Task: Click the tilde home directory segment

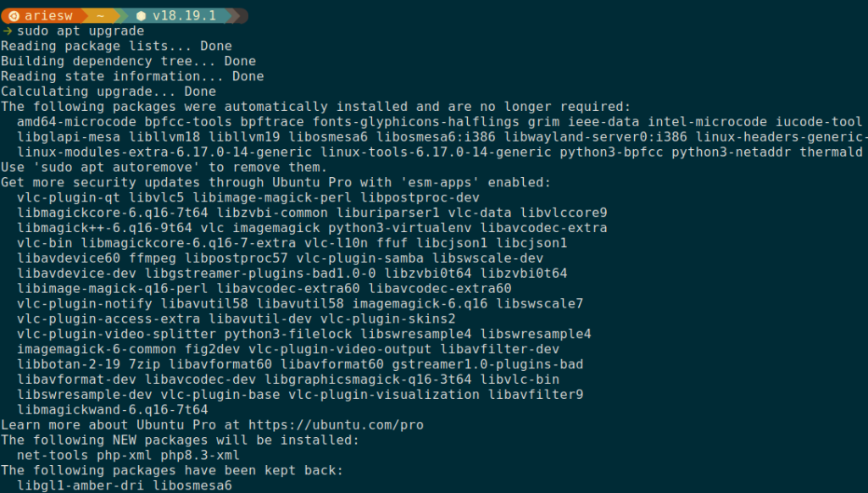Action: [100, 15]
